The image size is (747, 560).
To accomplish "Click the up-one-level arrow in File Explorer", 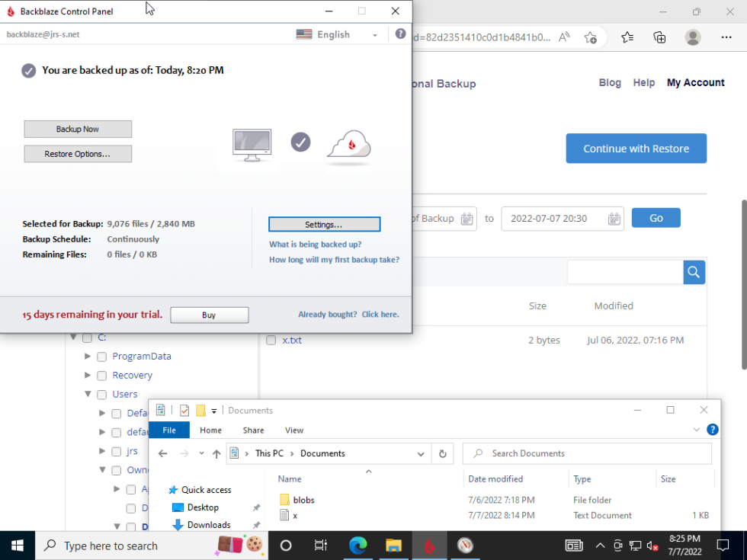I will (x=216, y=453).
